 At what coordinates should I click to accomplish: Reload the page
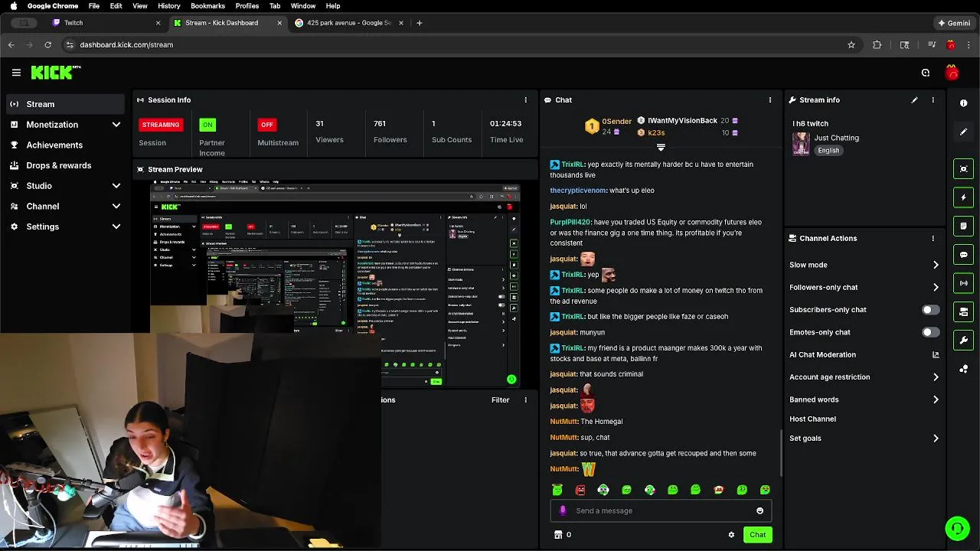click(47, 45)
